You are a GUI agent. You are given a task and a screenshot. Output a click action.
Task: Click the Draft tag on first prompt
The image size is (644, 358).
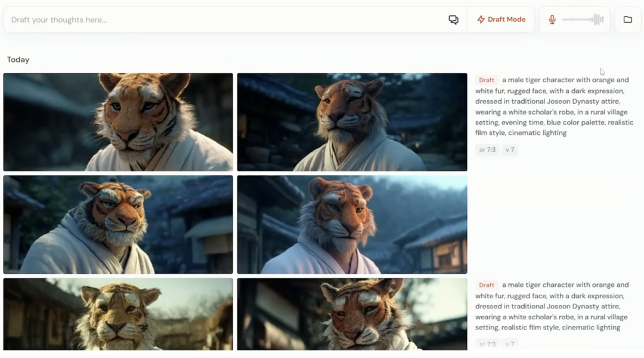tap(487, 80)
